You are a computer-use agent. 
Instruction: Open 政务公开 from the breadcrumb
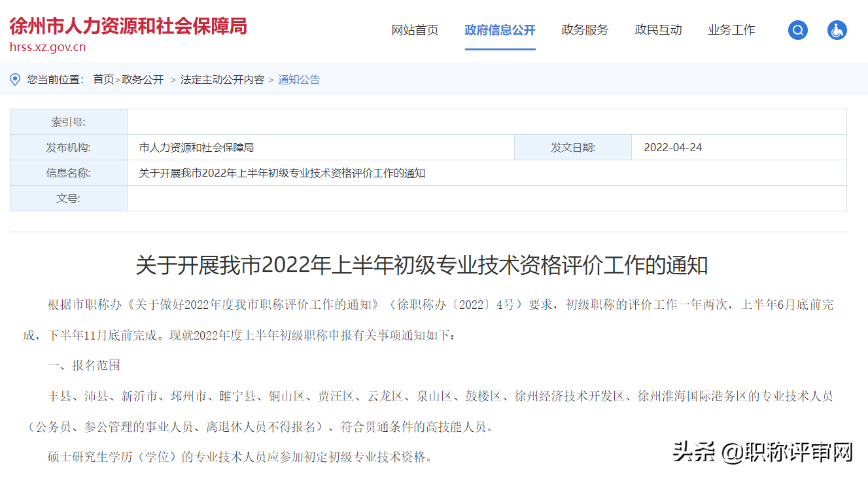pos(141,79)
